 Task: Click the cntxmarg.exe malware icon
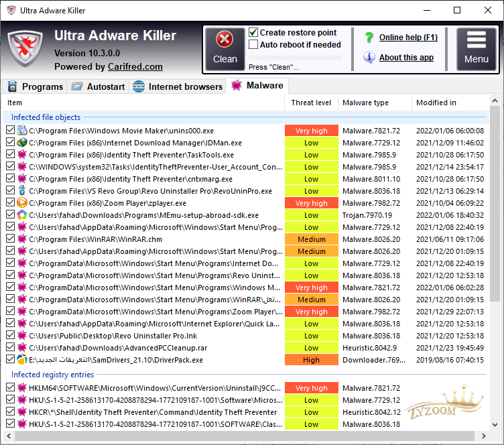pyautogui.click(x=22, y=179)
